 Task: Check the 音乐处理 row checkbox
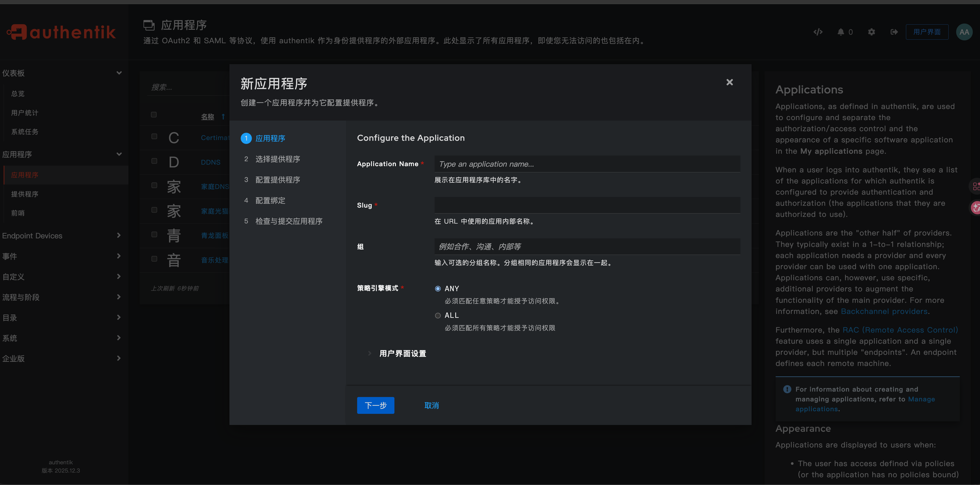(154, 259)
